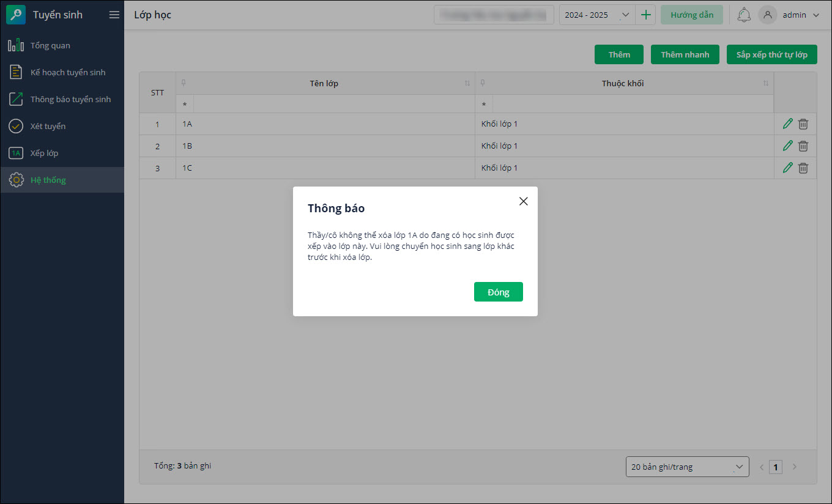Toggle the hamburger sidebar menu
Screen dimensions: 832x504
pos(114,15)
